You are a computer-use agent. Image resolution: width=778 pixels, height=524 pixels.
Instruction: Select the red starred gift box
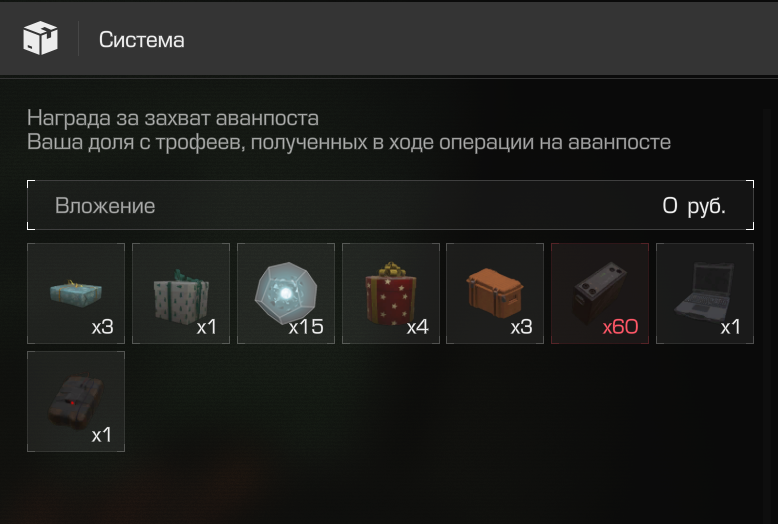tap(391, 293)
